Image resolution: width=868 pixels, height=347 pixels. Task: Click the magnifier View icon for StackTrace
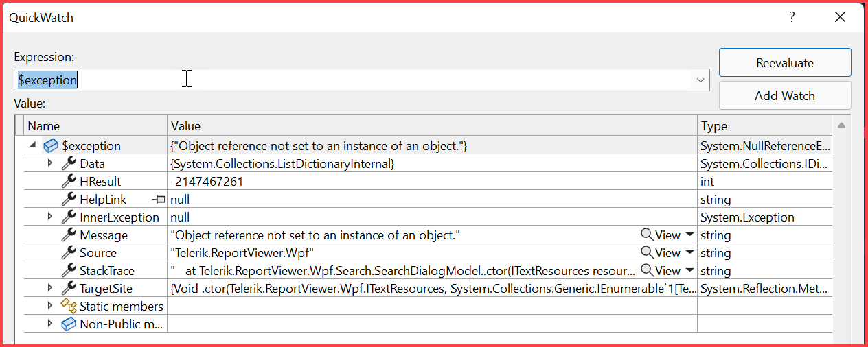point(647,271)
